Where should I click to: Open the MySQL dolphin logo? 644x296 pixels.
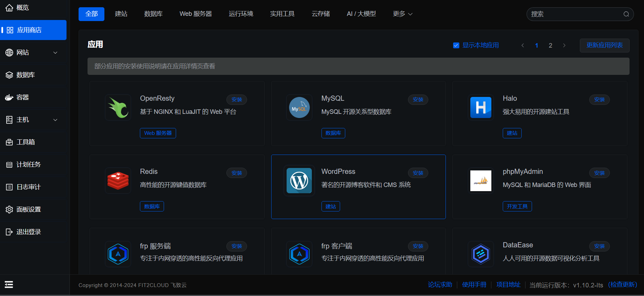[x=299, y=107]
